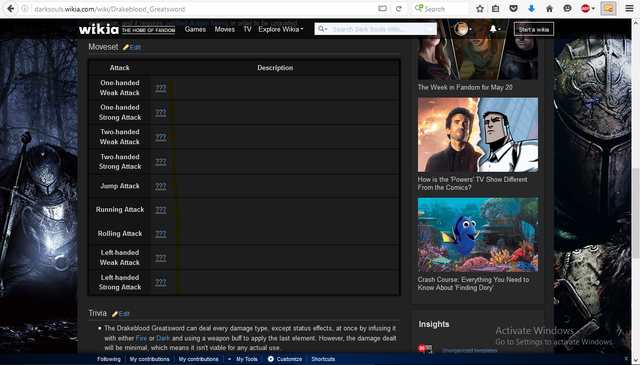Click the highlighted yellow toolbar extension icon
Viewport: 640px width, 365px height.
click(x=608, y=9)
